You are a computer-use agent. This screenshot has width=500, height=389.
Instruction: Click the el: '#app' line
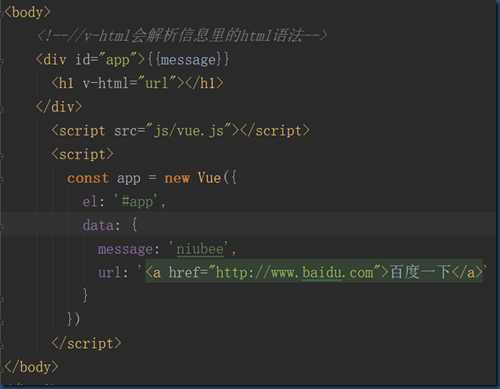point(124,202)
